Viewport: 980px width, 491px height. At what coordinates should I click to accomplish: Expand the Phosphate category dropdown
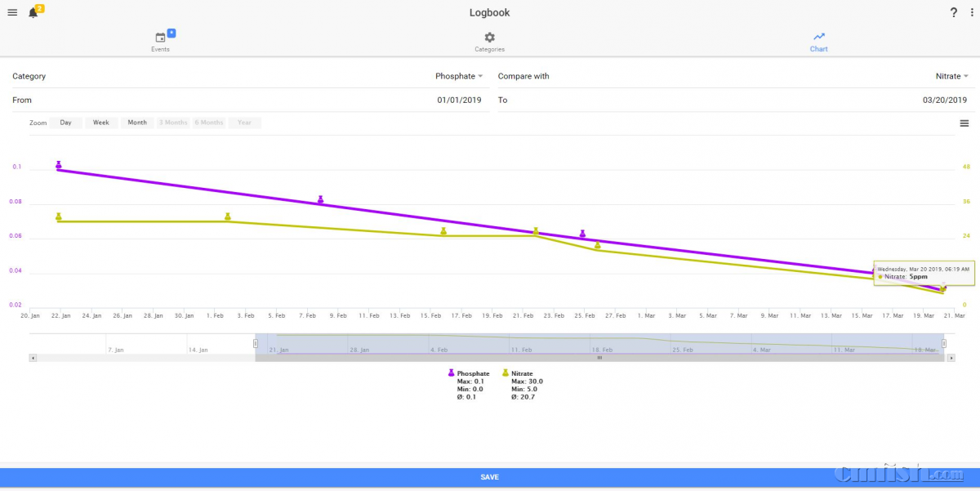[x=459, y=76]
